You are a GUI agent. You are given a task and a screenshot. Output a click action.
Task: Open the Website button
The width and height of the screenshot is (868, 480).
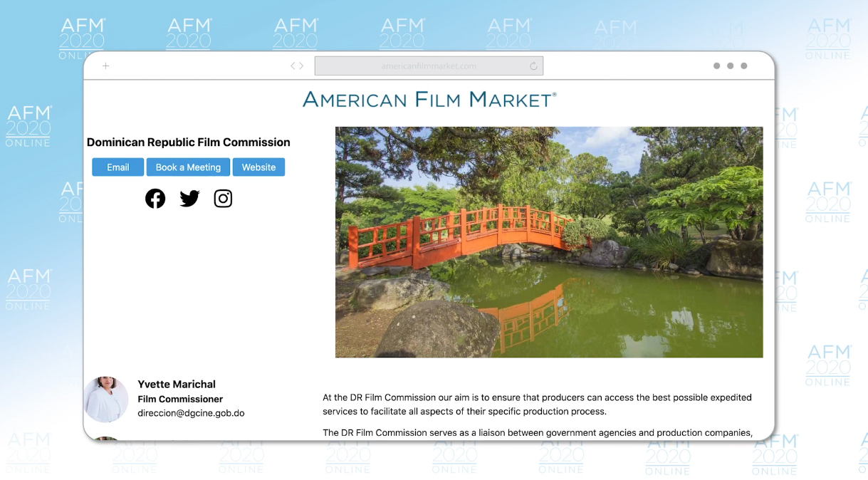258,167
